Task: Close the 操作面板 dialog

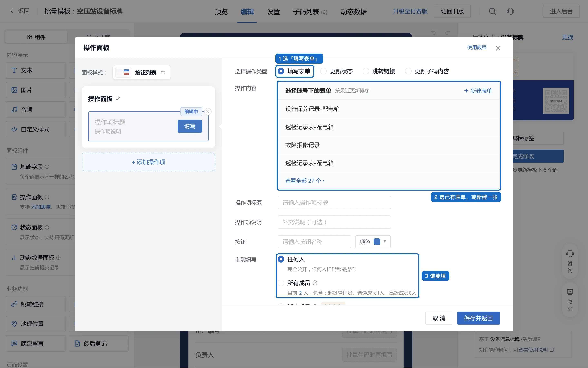Action: pos(498,48)
